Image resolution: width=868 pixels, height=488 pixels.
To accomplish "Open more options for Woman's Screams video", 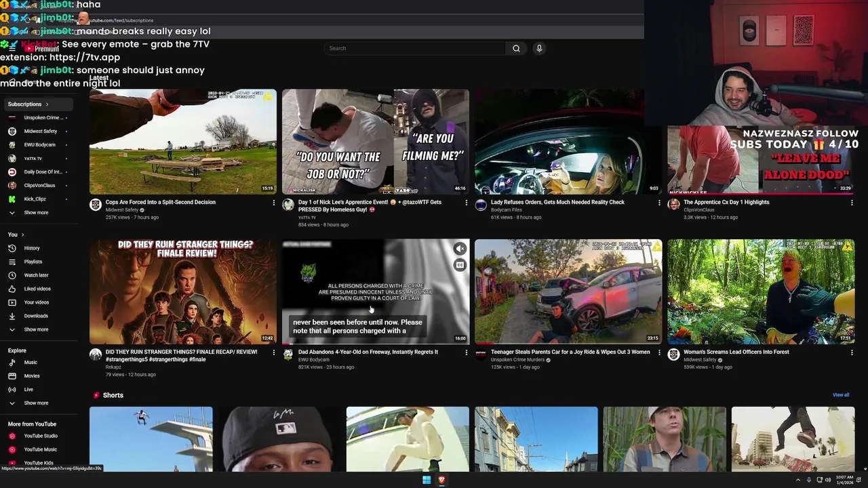I will [x=852, y=352].
